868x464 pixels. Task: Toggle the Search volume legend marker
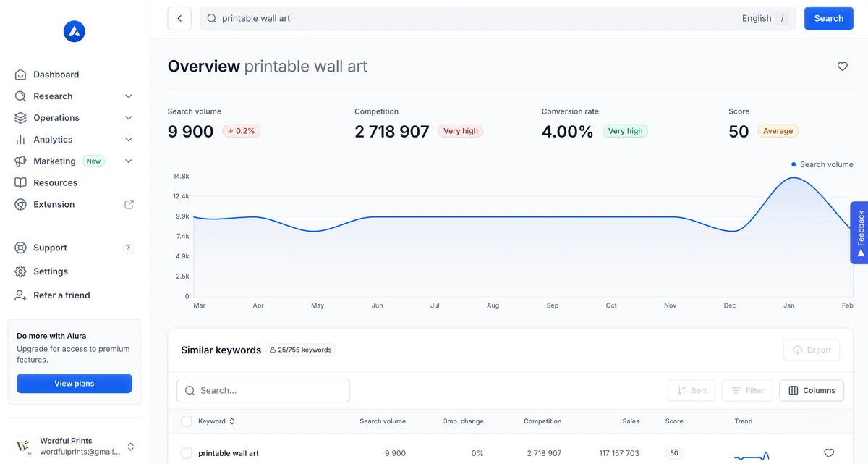pos(793,164)
